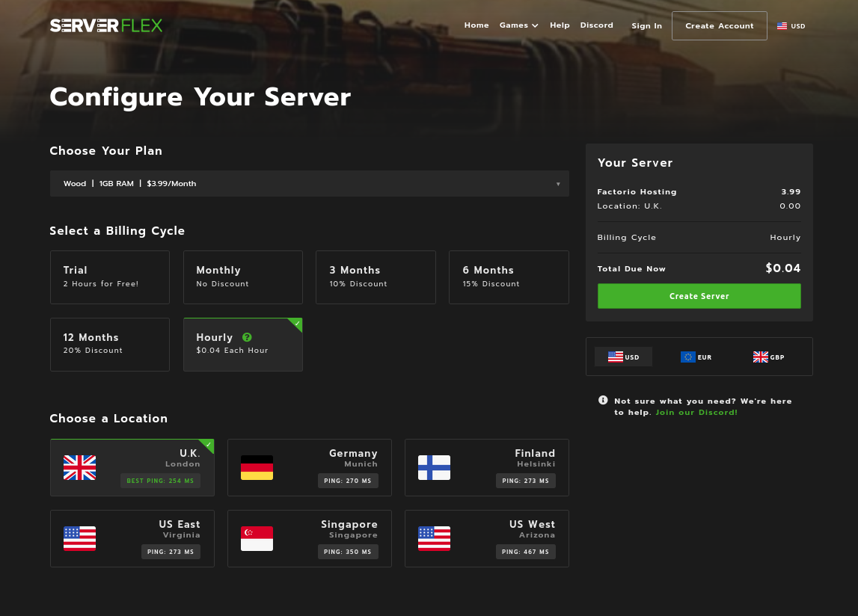858x616 pixels.
Task: Follow the Join our Discord link
Action: pyautogui.click(x=696, y=412)
